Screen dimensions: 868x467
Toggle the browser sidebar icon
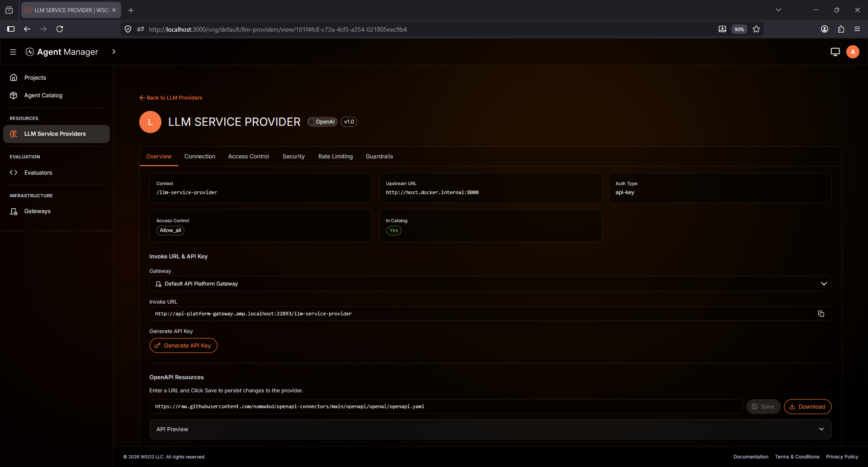(x=11, y=29)
